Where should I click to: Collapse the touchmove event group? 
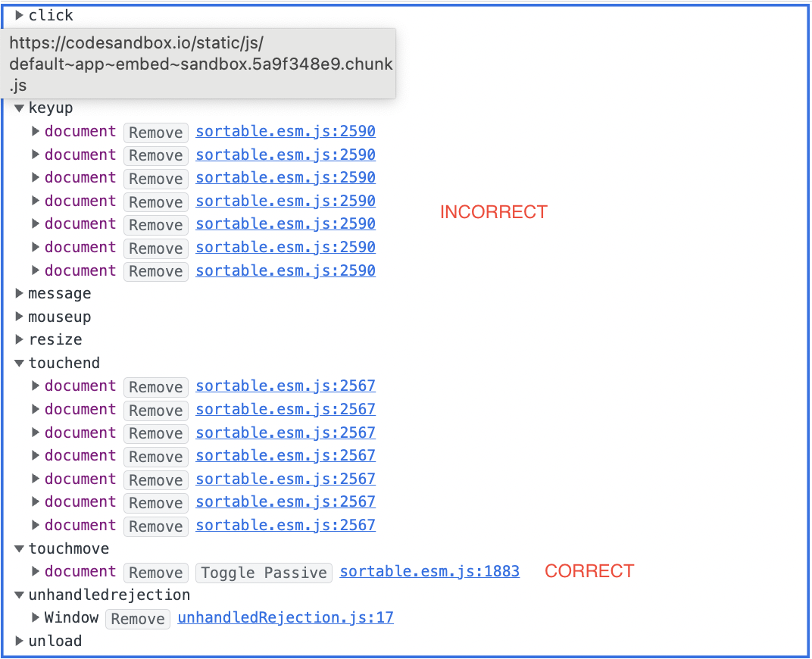[19, 548]
